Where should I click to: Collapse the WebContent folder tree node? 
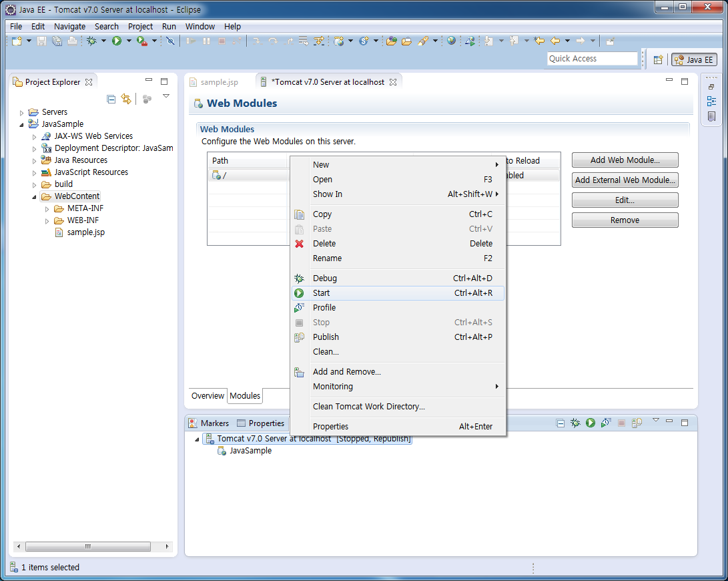[x=35, y=197]
